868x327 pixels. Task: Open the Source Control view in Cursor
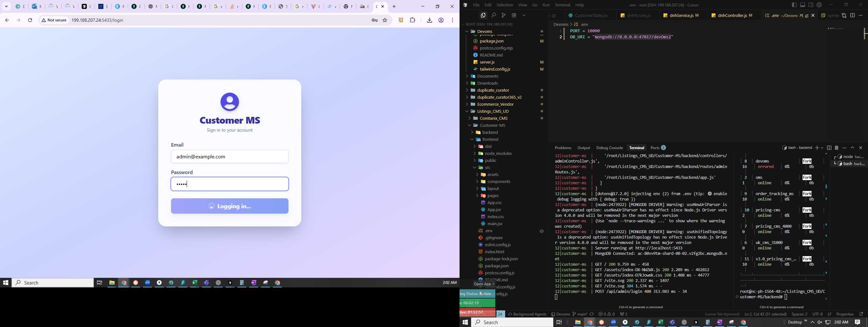click(504, 15)
